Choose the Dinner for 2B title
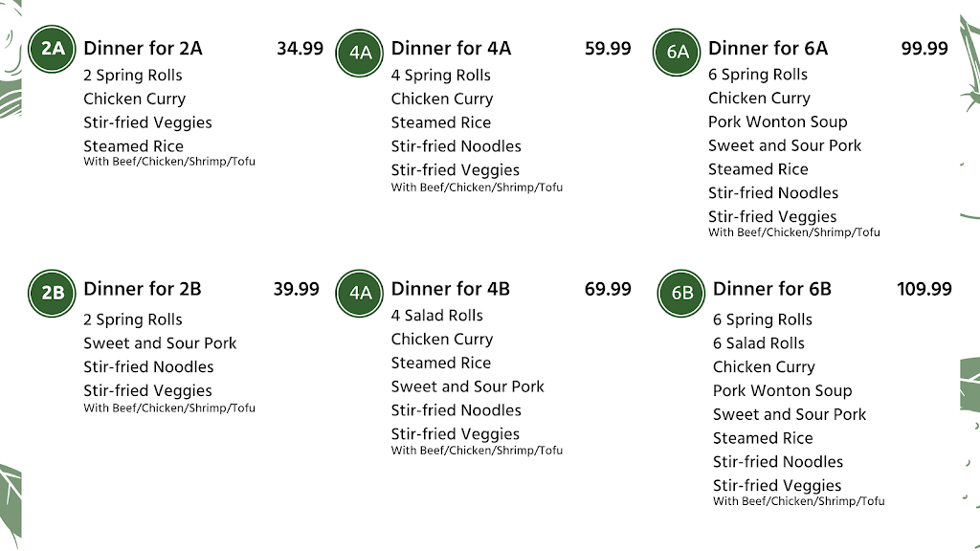The image size is (980, 551). tap(143, 289)
